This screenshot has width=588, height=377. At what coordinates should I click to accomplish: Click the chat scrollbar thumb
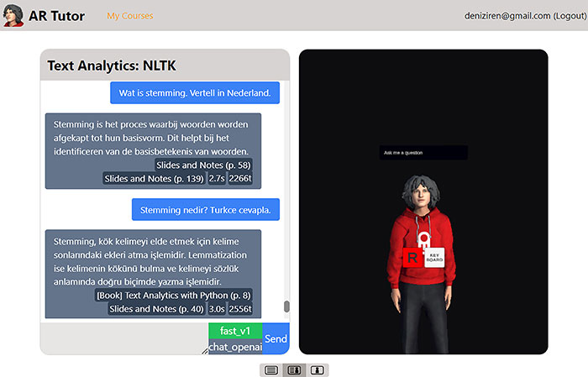[286, 306]
